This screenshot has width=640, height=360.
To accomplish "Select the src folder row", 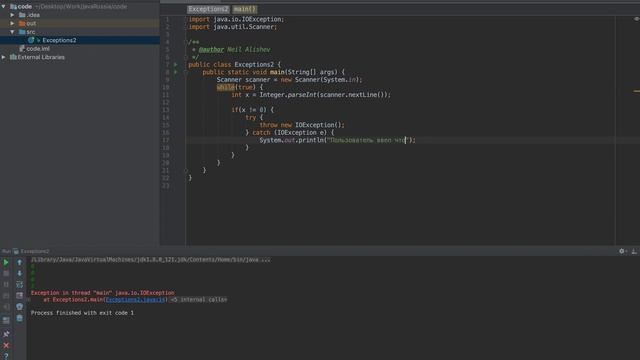I will click(x=80, y=32).
